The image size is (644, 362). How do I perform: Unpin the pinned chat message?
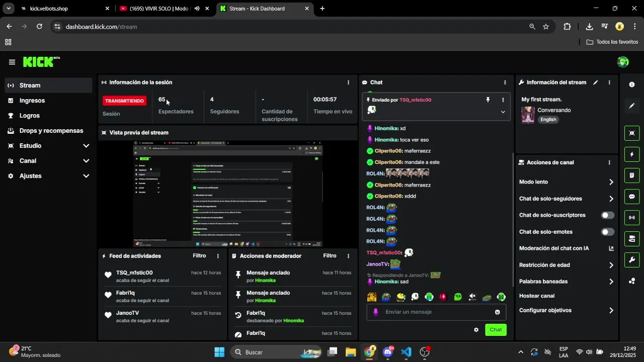pos(488,100)
